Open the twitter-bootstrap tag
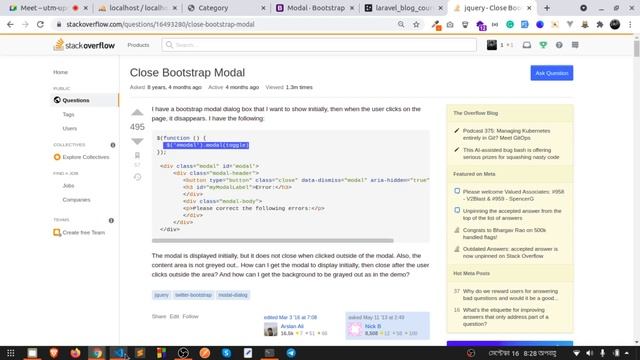Image resolution: width=640 pixels, height=360 pixels. click(193, 295)
